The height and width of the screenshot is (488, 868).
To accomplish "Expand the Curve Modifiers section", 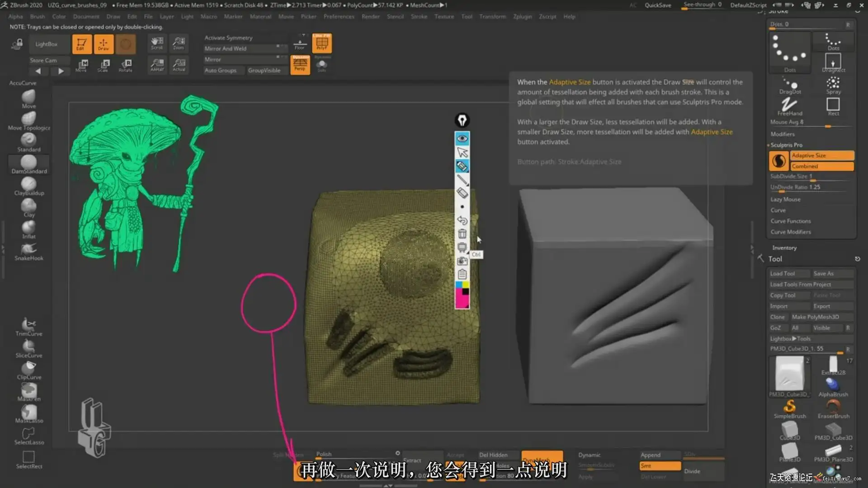I will [x=790, y=232].
